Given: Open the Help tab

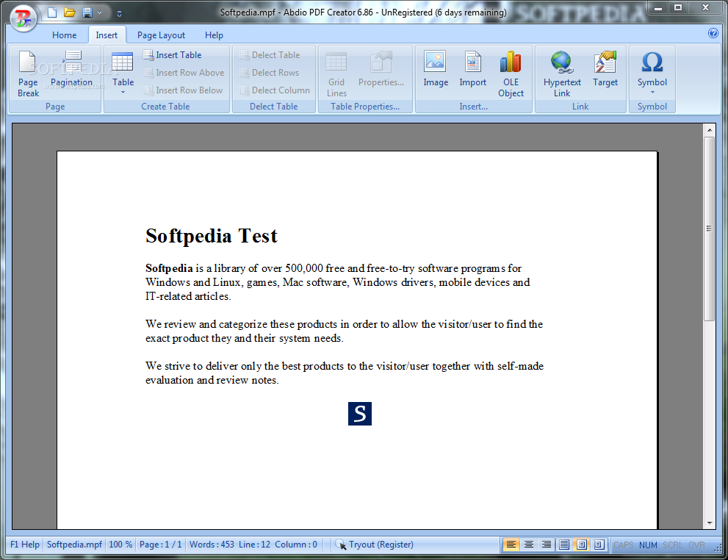Looking at the screenshot, I should 214,35.
